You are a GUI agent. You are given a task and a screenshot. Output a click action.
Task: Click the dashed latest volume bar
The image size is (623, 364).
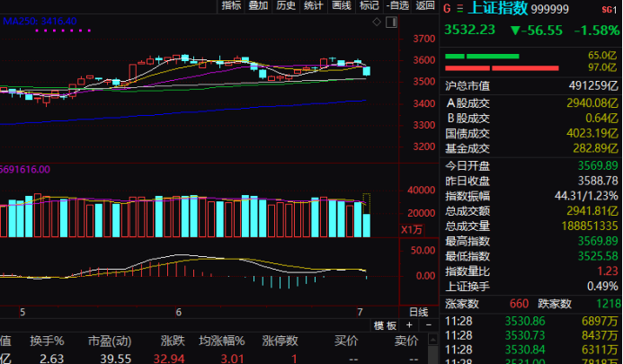pyautogui.click(x=366, y=215)
